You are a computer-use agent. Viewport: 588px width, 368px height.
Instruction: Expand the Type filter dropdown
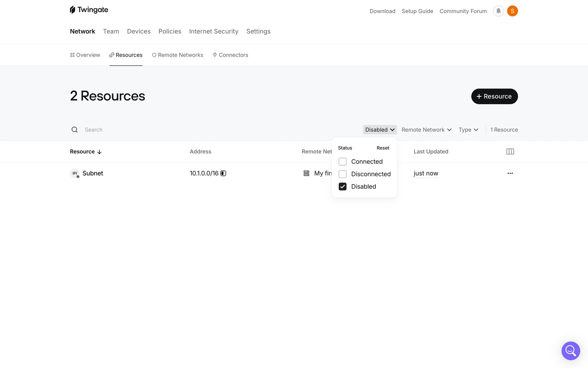coord(468,130)
